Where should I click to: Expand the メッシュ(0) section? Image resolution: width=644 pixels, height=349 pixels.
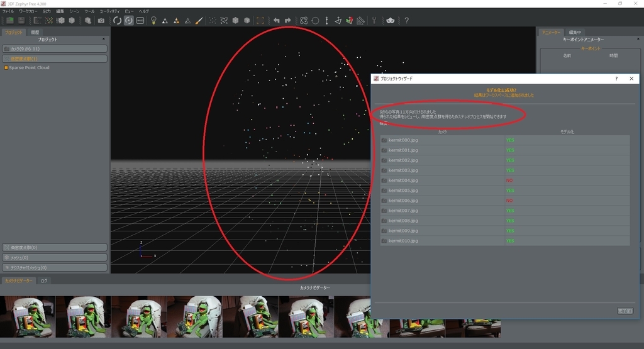(55, 257)
